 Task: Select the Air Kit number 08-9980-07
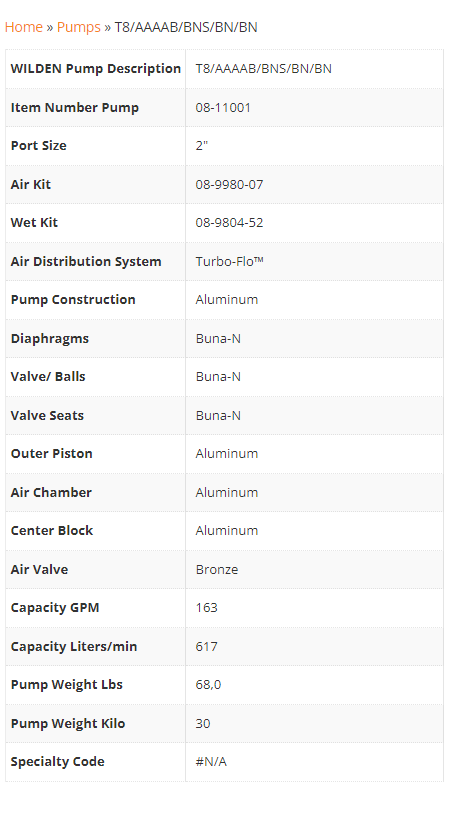229,184
